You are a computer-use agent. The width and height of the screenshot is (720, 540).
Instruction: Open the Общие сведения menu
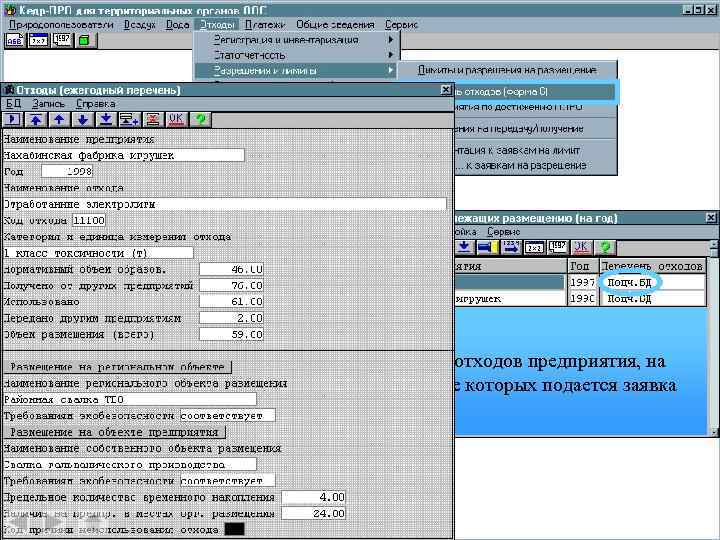point(335,25)
